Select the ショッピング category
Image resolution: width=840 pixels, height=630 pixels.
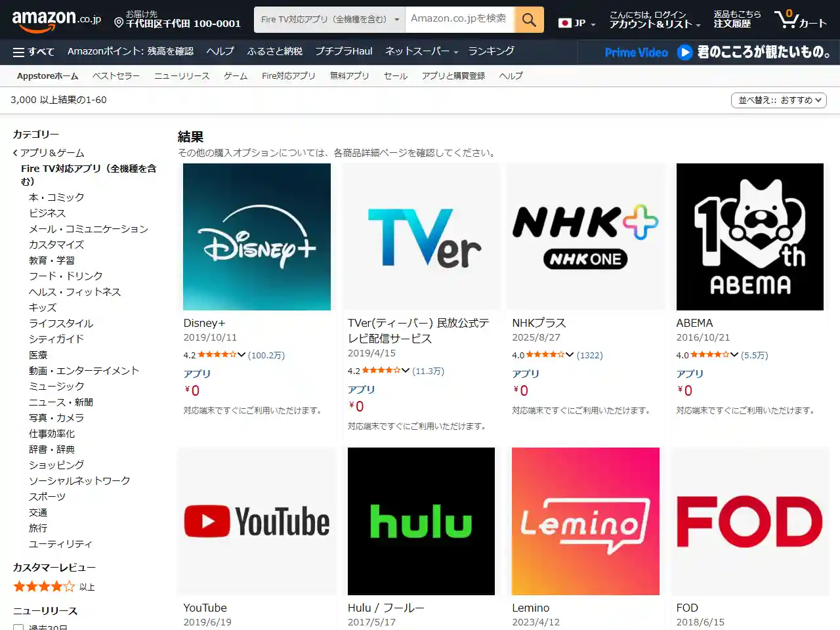pyautogui.click(x=56, y=465)
